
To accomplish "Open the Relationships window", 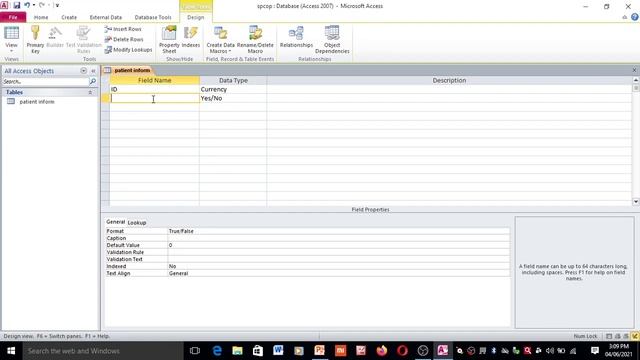I will click(296, 37).
